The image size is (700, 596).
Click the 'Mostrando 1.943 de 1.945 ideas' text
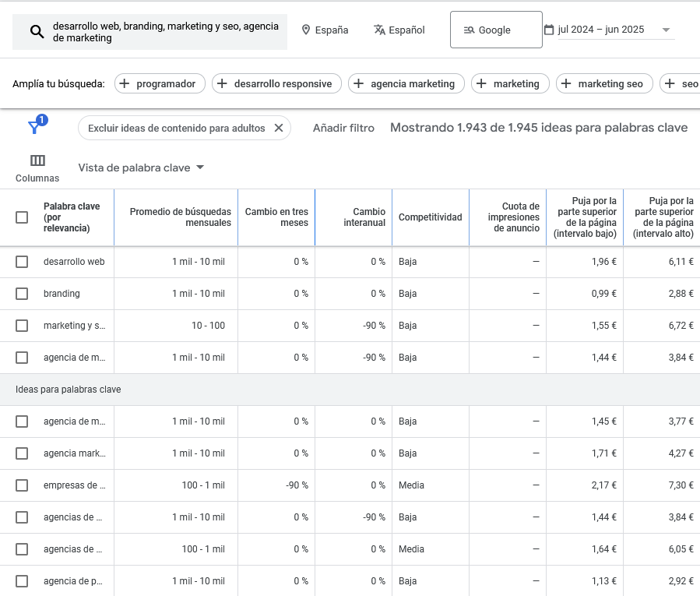tap(539, 128)
